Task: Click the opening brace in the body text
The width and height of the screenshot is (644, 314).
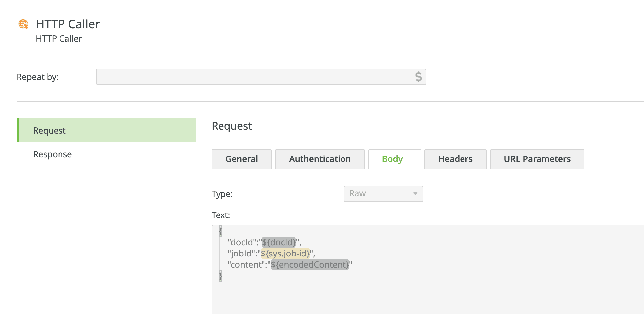Action: [x=220, y=231]
